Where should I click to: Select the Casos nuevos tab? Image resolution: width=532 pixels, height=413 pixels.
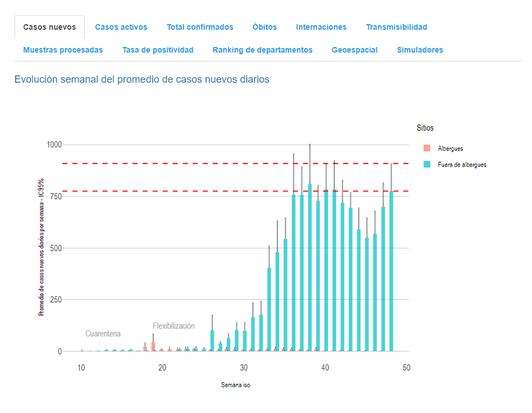(x=50, y=27)
